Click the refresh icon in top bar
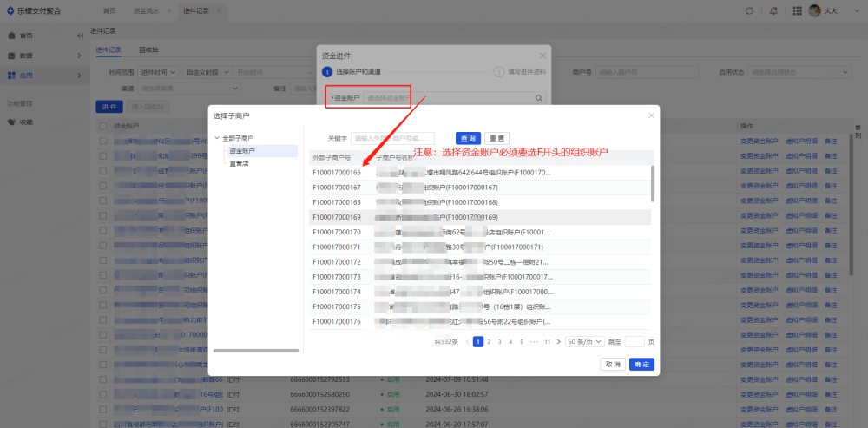This screenshot has height=428, width=868. [x=750, y=10]
